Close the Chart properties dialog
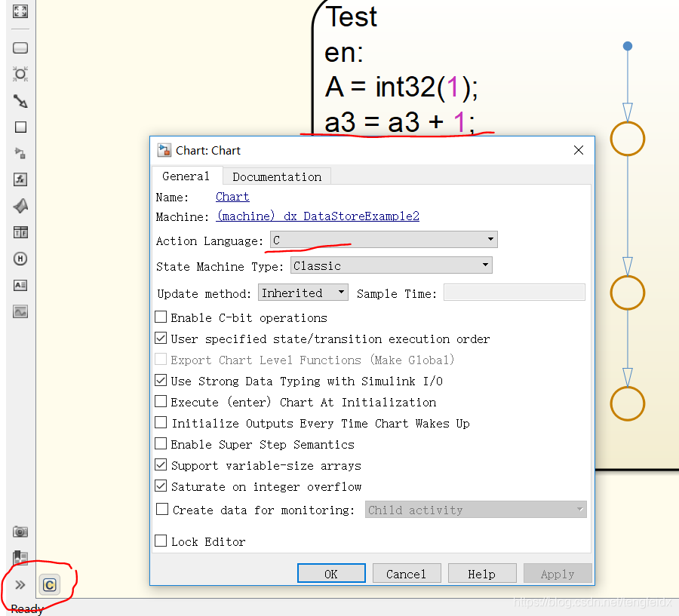The height and width of the screenshot is (616, 679). coord(579,150)
